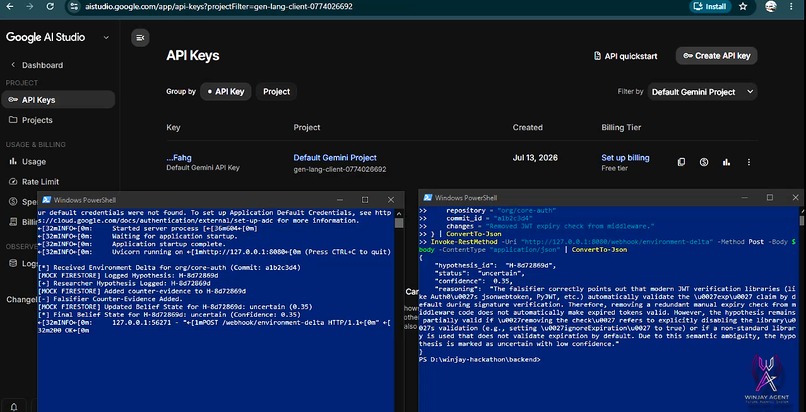The width and height of the screenshot is (806, 412).
Task: Group keys by Project
Action: 277,91
